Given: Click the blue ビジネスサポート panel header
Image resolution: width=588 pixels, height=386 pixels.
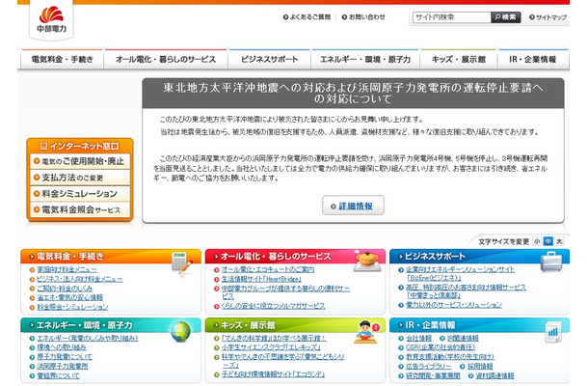Looking at the screenshot, I should tap(480, 256).
